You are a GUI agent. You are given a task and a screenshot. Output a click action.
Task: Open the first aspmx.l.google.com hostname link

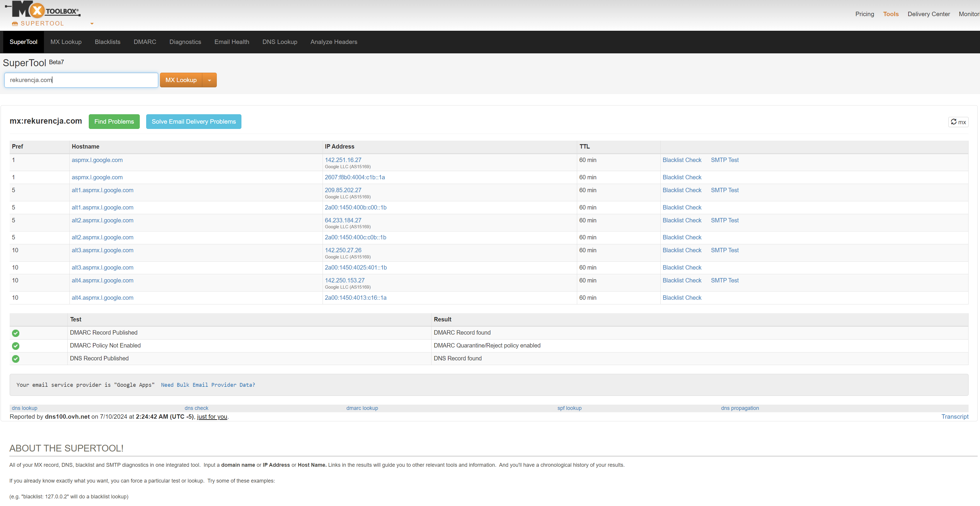(x=97, y=160)
